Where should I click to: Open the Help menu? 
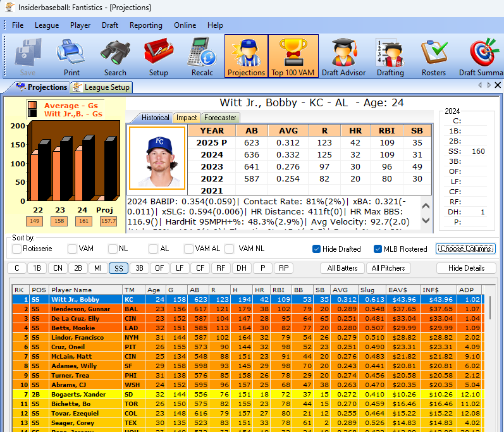click(x=215, y=25)
